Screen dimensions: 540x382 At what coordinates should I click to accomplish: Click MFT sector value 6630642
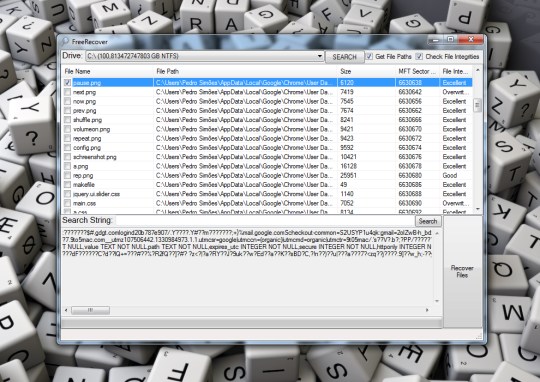pos(410,92)
